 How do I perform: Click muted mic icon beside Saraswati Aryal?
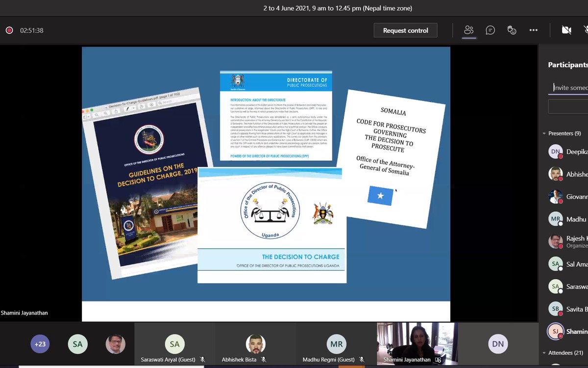coord(203,360)
